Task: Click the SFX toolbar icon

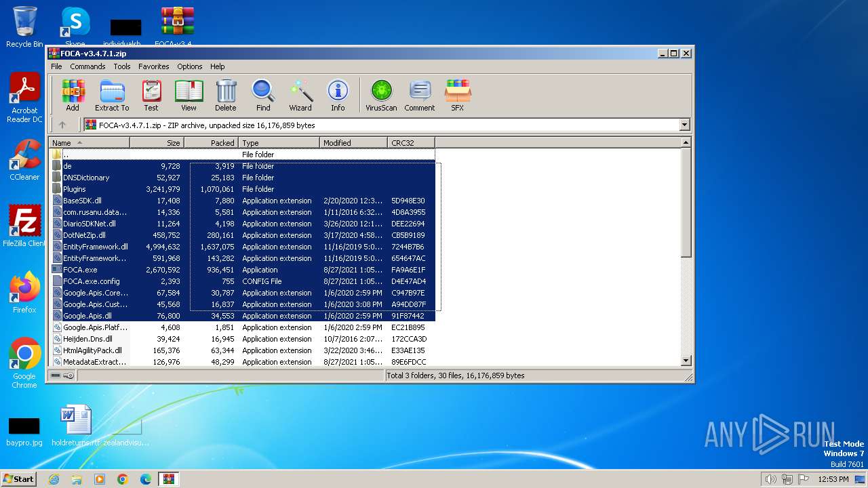Action: tap(458, 95)
